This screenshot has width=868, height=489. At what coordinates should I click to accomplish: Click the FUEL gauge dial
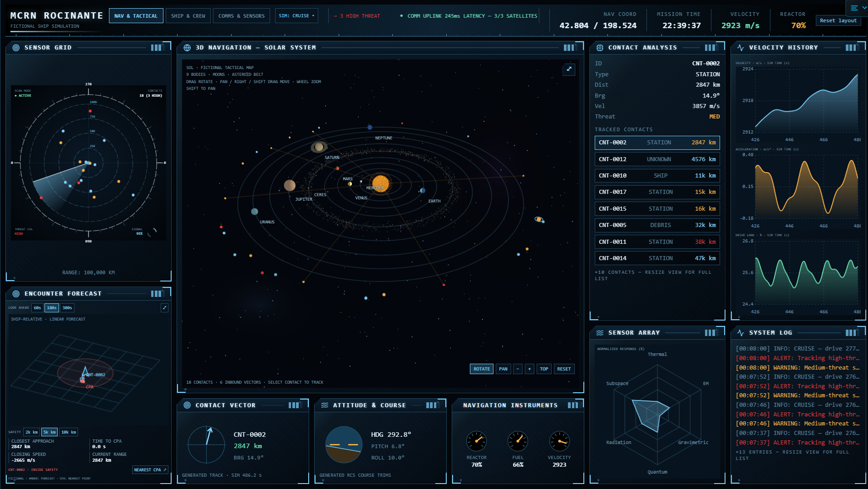(x=518, y=441)
